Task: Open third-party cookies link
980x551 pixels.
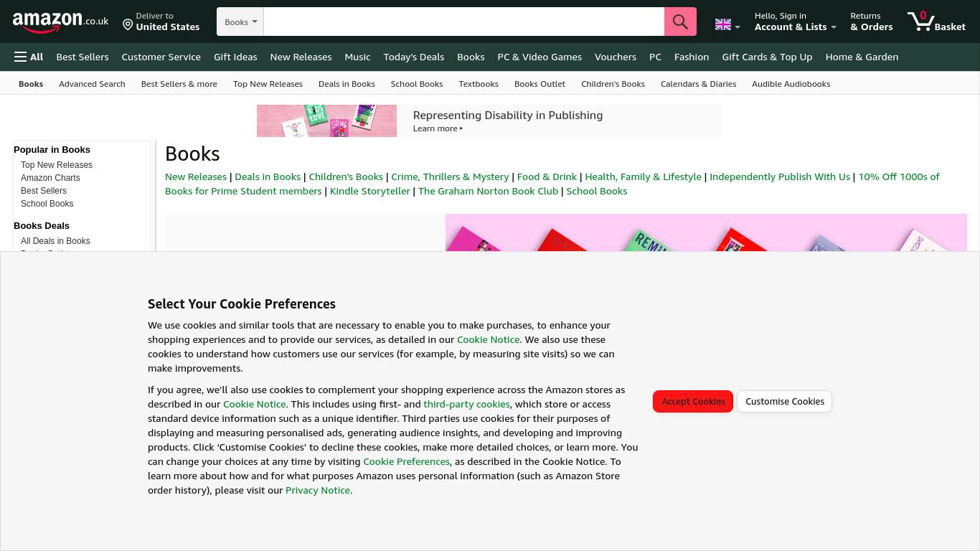Action: [x=466, y=404]
